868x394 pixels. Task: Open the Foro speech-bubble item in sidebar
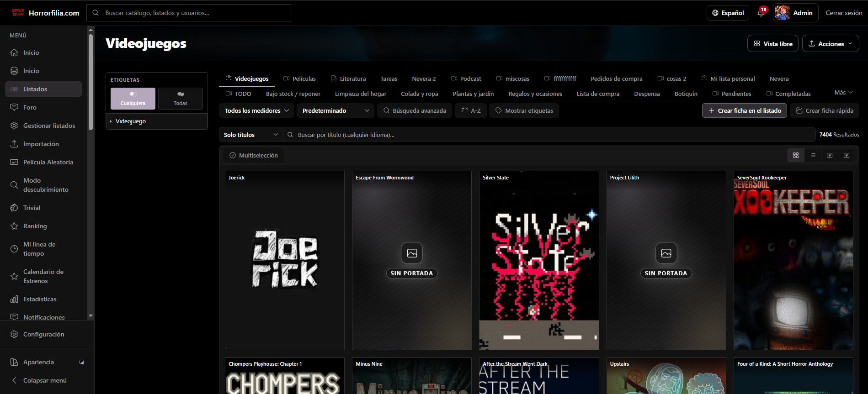click(43, 107)
